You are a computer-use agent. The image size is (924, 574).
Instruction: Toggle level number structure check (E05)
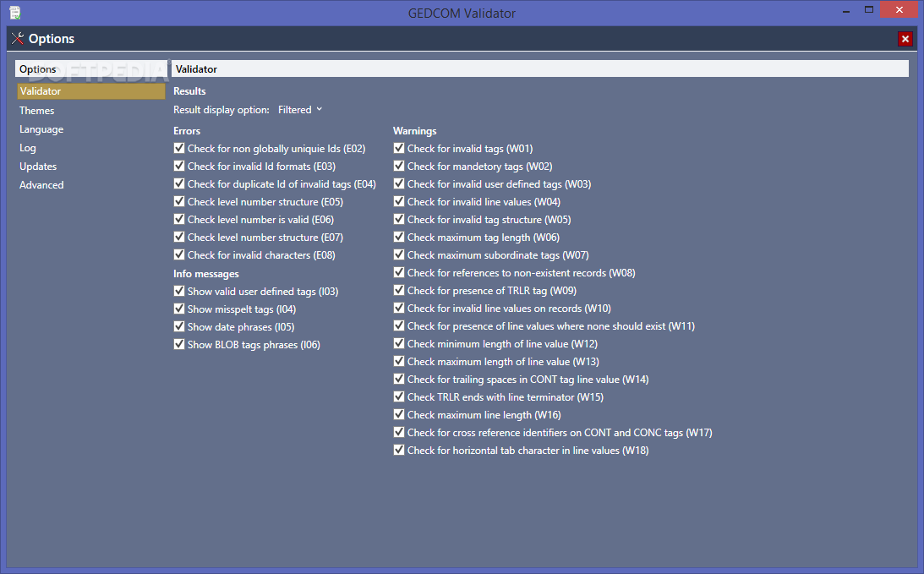[179, 201]
